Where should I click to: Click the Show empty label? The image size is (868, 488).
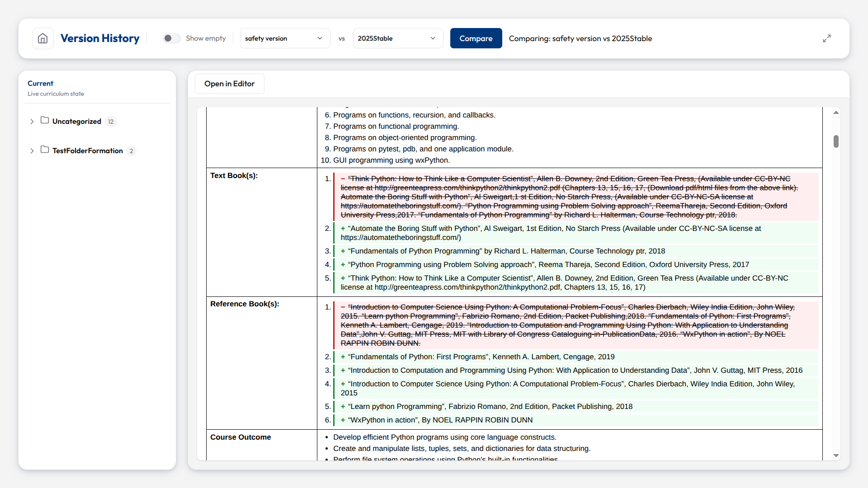(x=206, y=38)
